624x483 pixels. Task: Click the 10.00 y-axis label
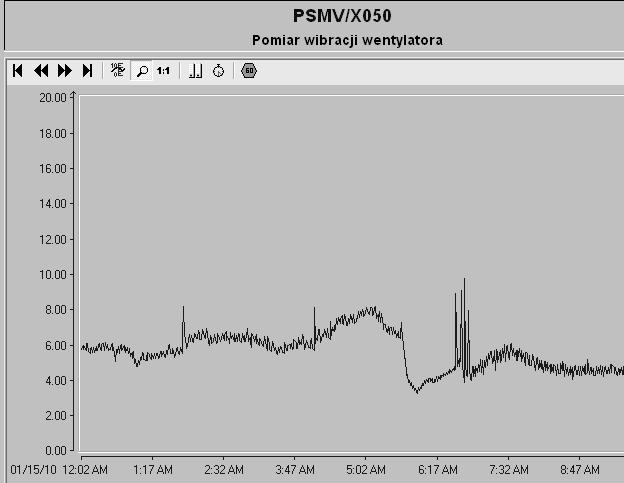click(x=53, y=275)
